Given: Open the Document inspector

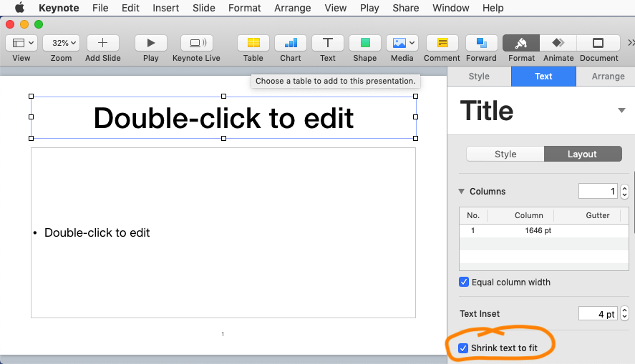Looking at the screenshot, I should pos(598,43).
